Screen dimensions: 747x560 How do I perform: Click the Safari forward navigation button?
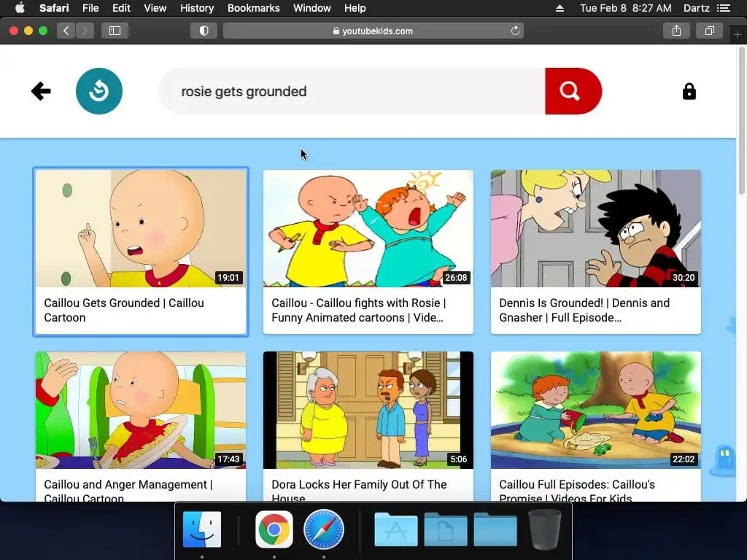point(85,31)
